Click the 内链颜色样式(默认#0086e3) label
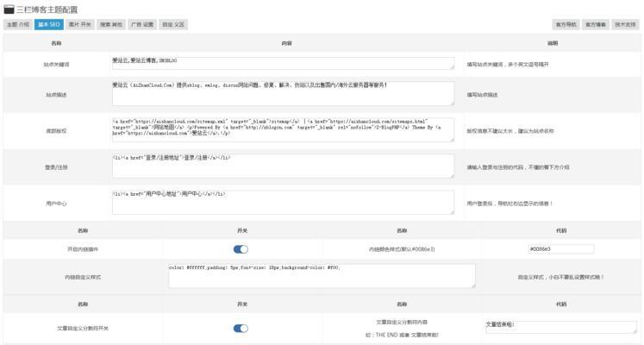This screenshot has width=644, height=345. point(402,249)
